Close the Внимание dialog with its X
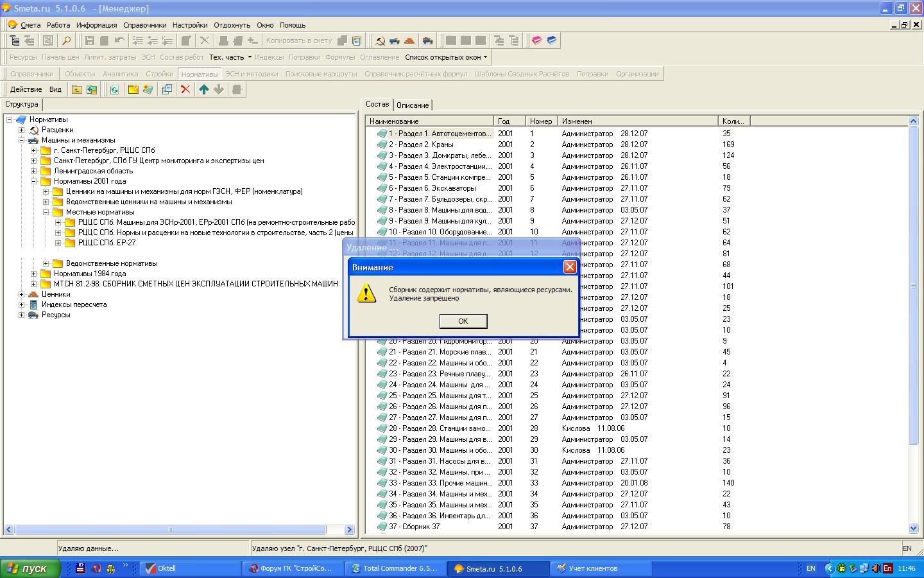The width and height of the screenshot is (924, 578). coord(569,267)
